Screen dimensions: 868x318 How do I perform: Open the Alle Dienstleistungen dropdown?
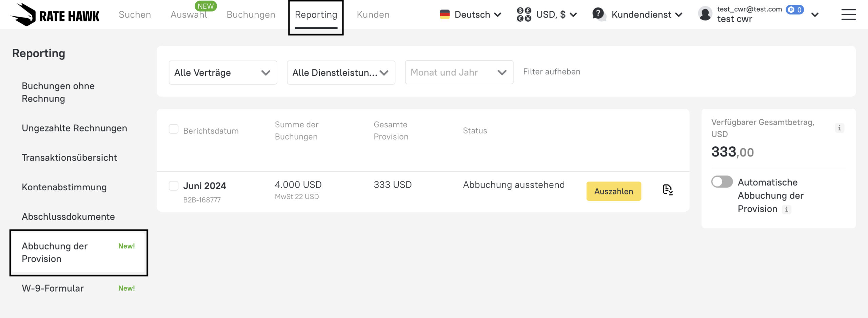pyautogui.click(x=341, y=72)
